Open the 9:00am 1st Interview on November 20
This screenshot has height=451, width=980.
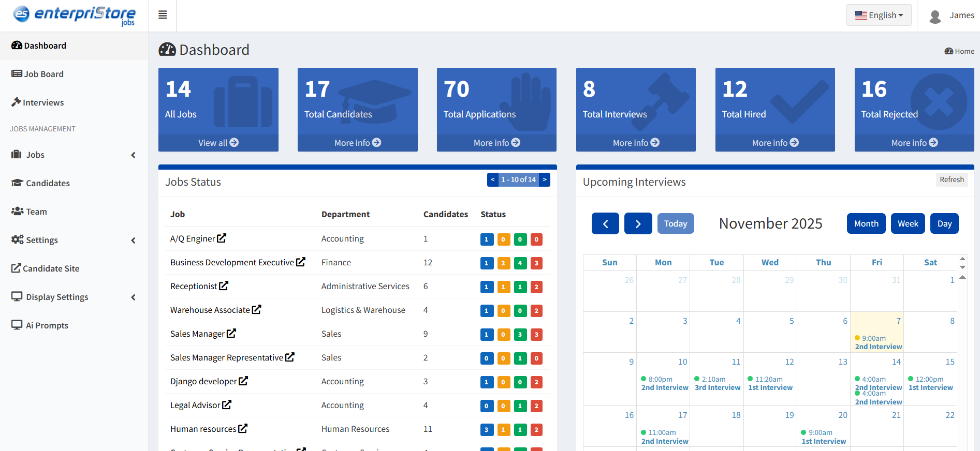pos(824,437)
